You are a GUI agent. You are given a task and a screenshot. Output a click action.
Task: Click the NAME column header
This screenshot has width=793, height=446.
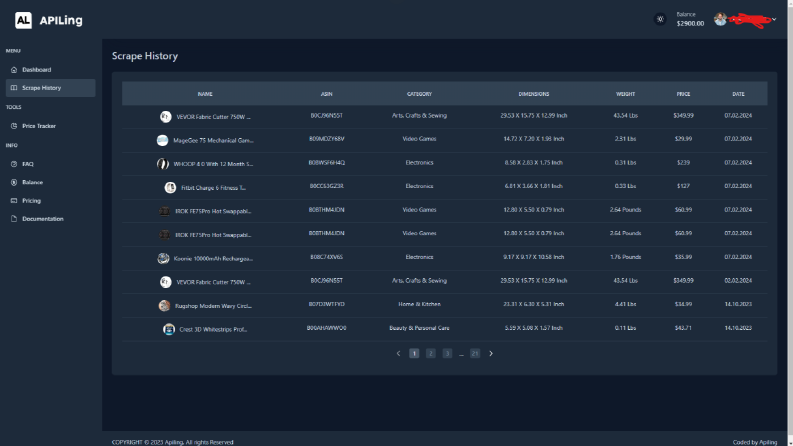tap(205, 94)
